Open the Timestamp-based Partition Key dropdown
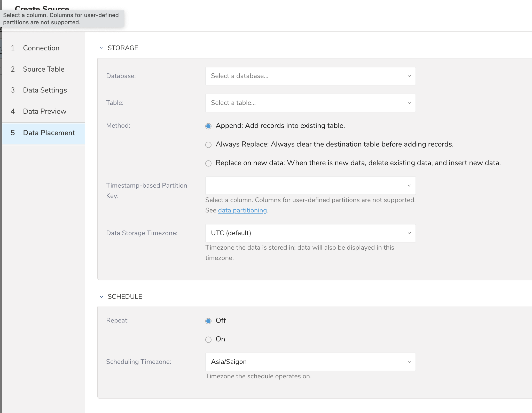Image resolution: width=532 pixels, height=413 pixels. coord(310,186)
